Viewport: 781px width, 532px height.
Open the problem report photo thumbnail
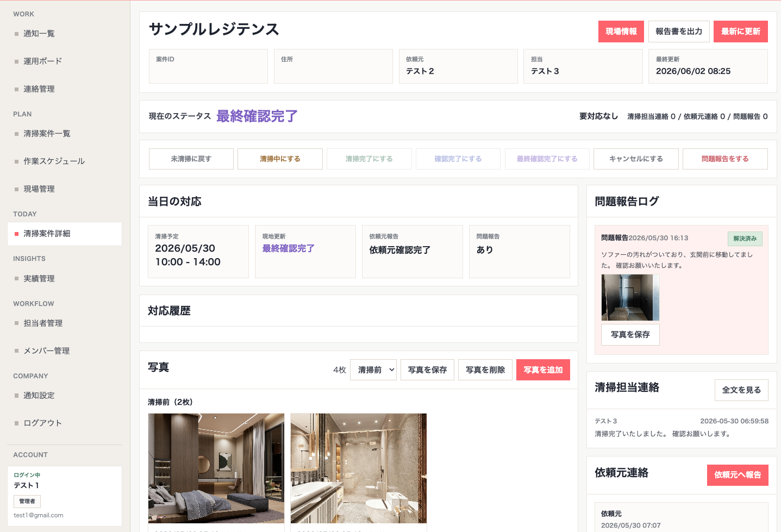coord(630,298)
